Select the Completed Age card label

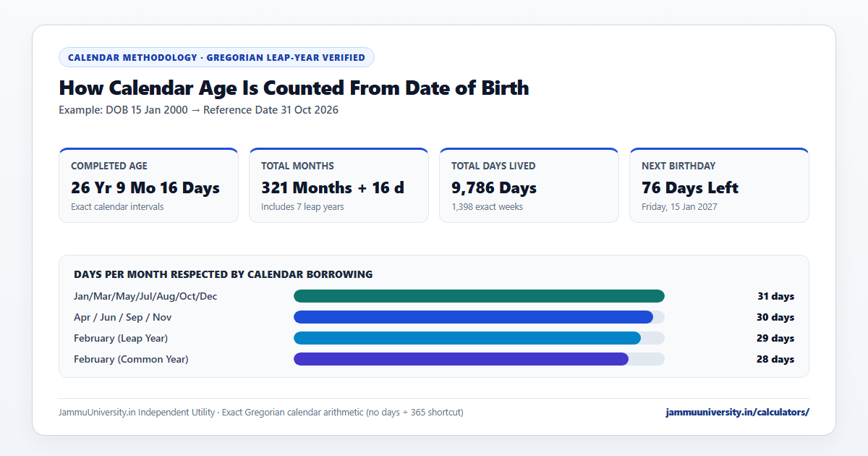[109, 166]
